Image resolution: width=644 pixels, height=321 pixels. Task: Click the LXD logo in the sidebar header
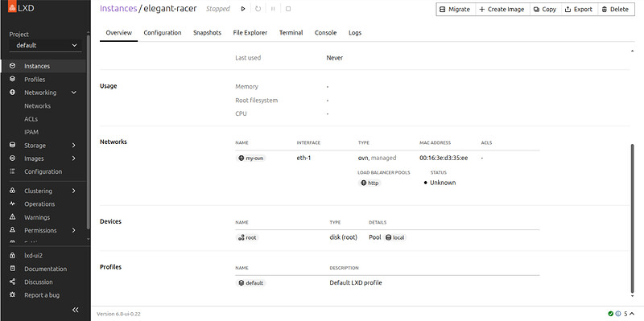[21, 8]
